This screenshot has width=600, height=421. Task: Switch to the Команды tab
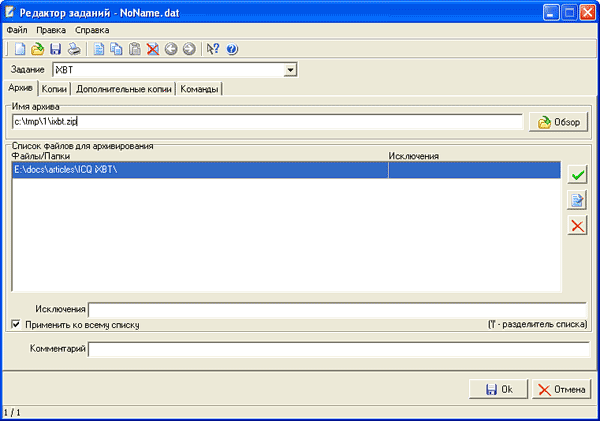point(199,89)
